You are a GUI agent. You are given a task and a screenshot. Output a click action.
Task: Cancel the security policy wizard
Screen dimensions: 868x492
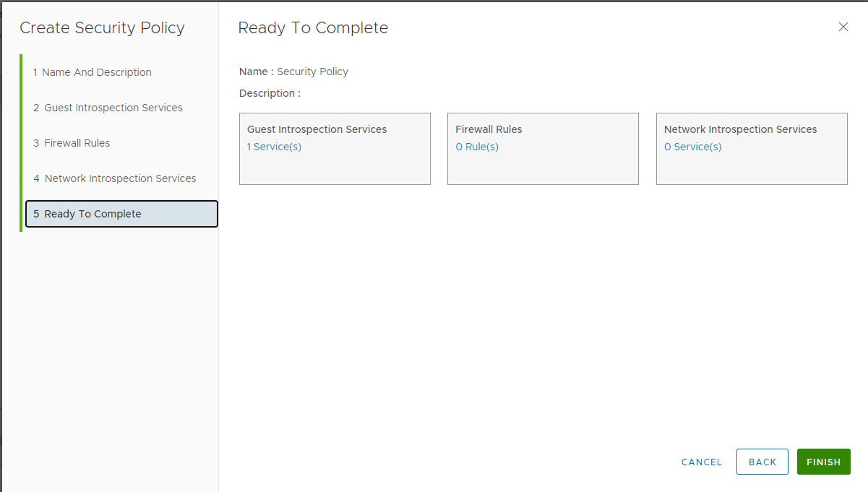coord(701,462)
